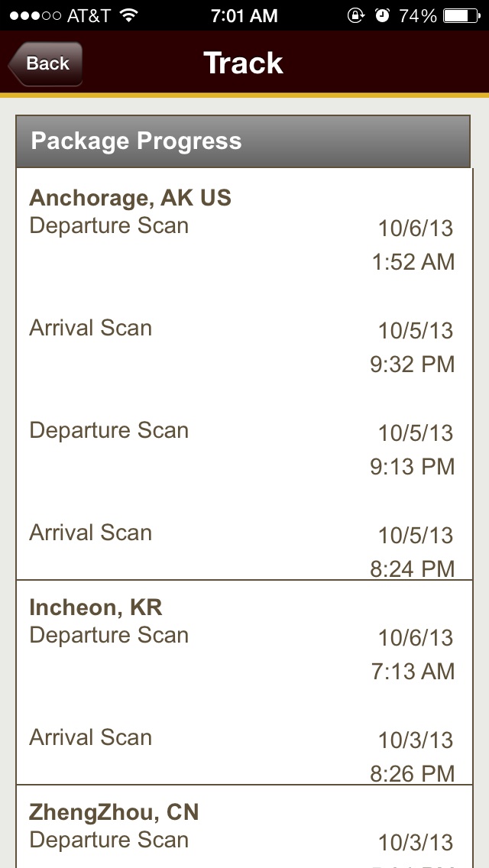489x868 pixels.
Task: Select Arrival Scan dated 9:32 PM
Action: tap(243, 346)
